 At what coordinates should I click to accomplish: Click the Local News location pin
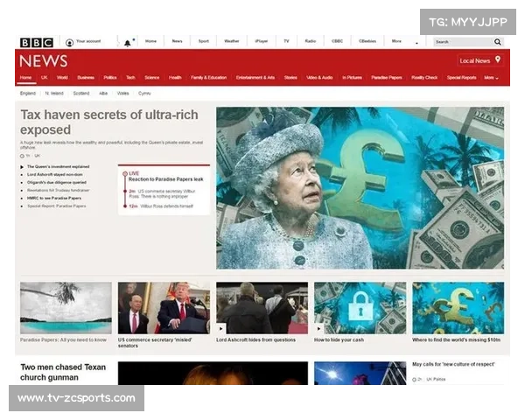tap(498, 60)
